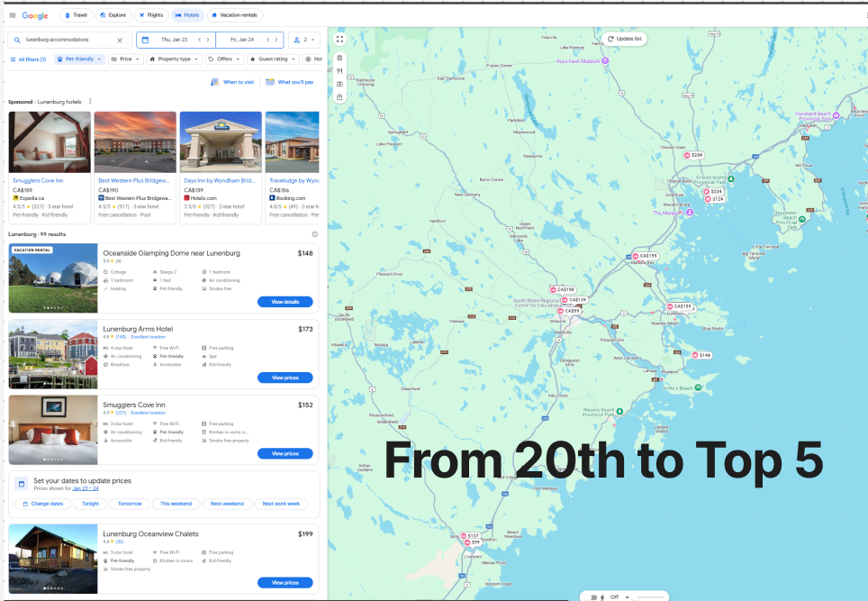Show restaurants on the map
The width and height of the screenshot is (868, 601).
coord(339,71)
